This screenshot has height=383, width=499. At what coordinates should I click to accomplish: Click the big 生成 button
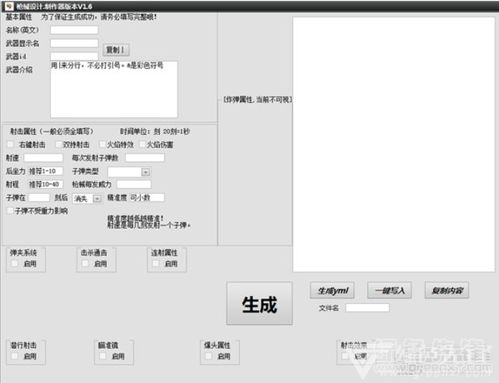[259, 303]
